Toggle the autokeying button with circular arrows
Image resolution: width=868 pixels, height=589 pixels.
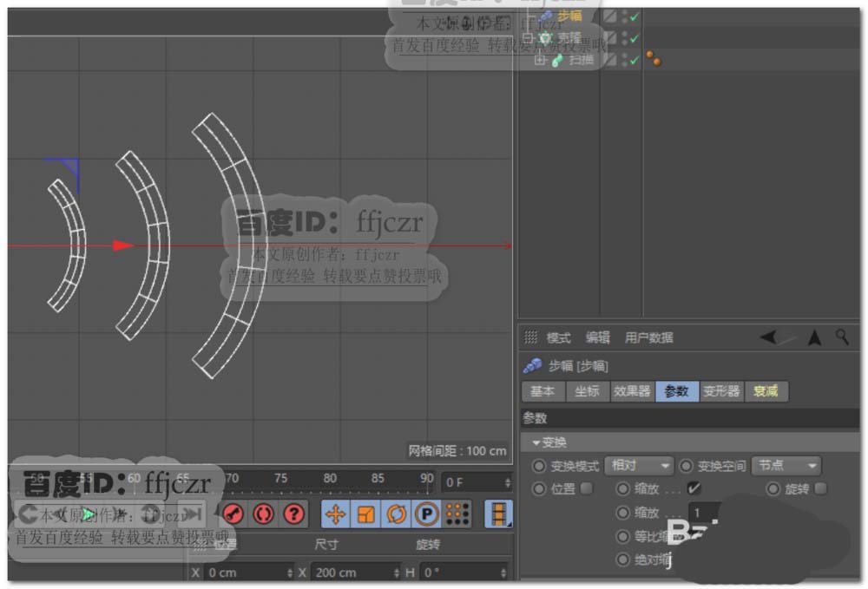click(264, 514)
